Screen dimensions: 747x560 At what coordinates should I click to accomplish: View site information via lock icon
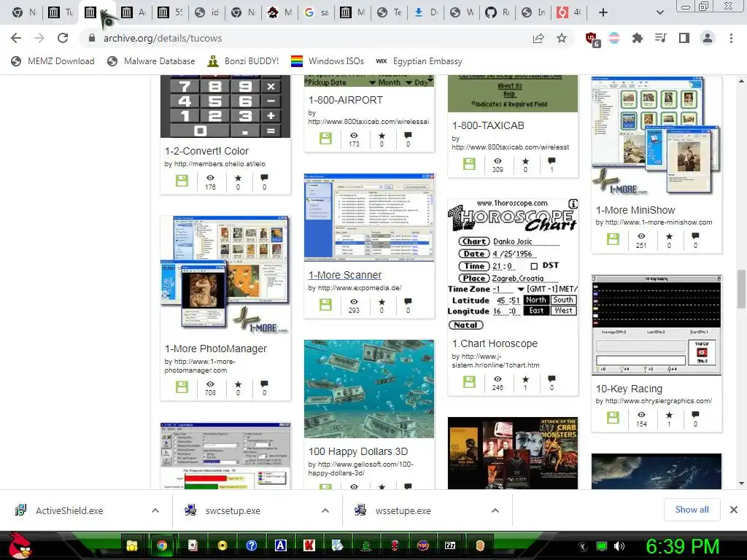click(x=92, y=38)
